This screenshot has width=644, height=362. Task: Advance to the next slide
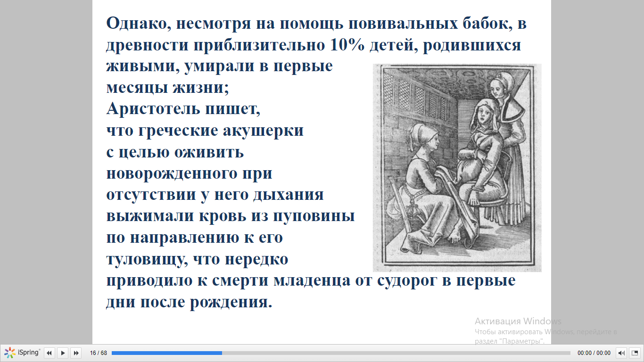[76, 353]
